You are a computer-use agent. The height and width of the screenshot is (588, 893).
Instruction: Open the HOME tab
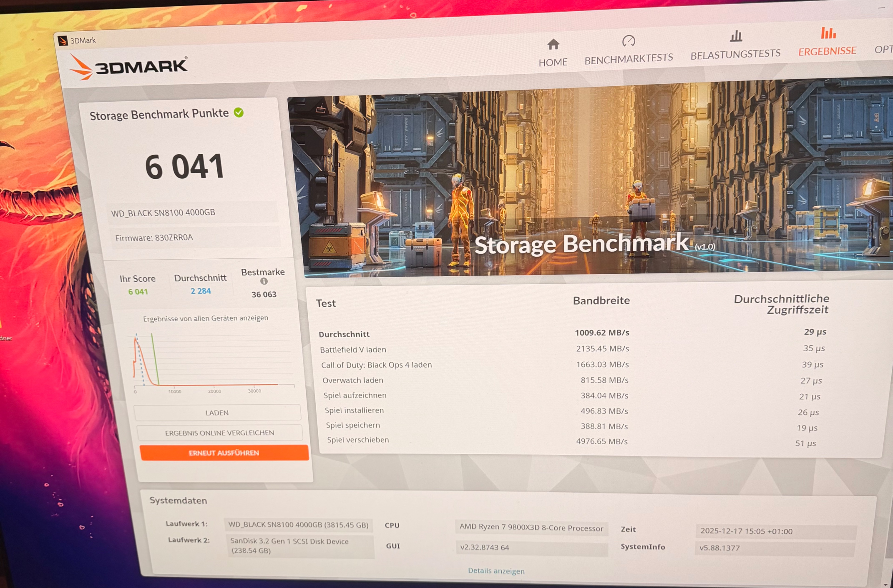(553, 62)
